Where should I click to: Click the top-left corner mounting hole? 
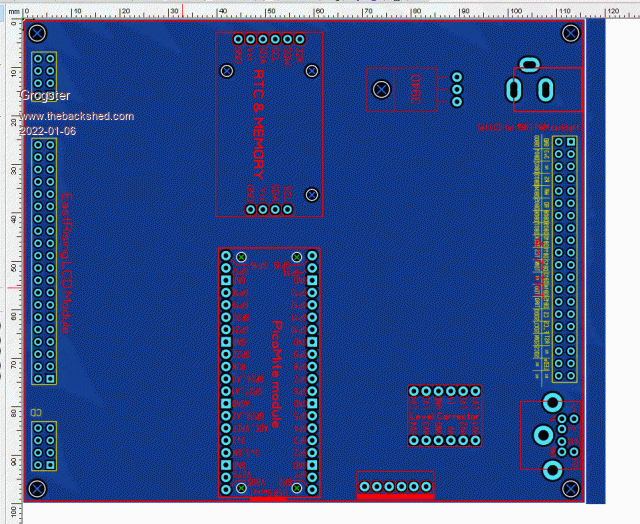coord(37,33)
